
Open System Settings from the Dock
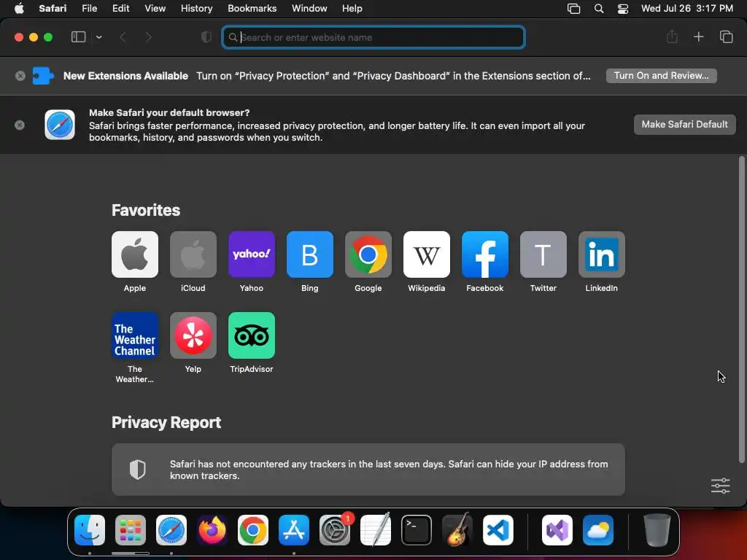[x=334, y=529]
